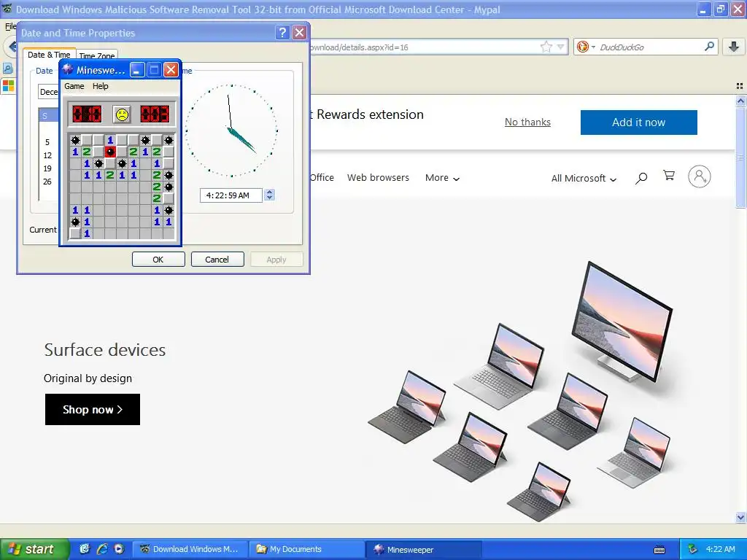Click the analog clock face
The width and height of the screenshot is (747, 560).
click(231, 131)
